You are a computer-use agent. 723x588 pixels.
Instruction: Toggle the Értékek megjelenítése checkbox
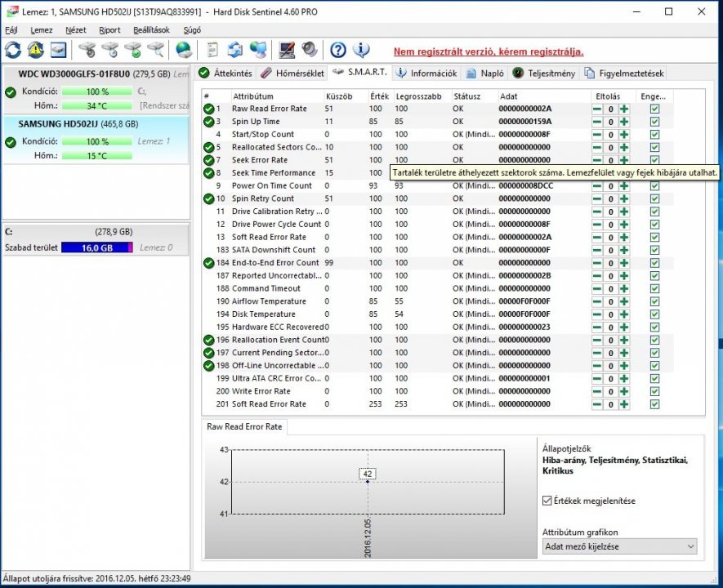[x=547, y=501]
